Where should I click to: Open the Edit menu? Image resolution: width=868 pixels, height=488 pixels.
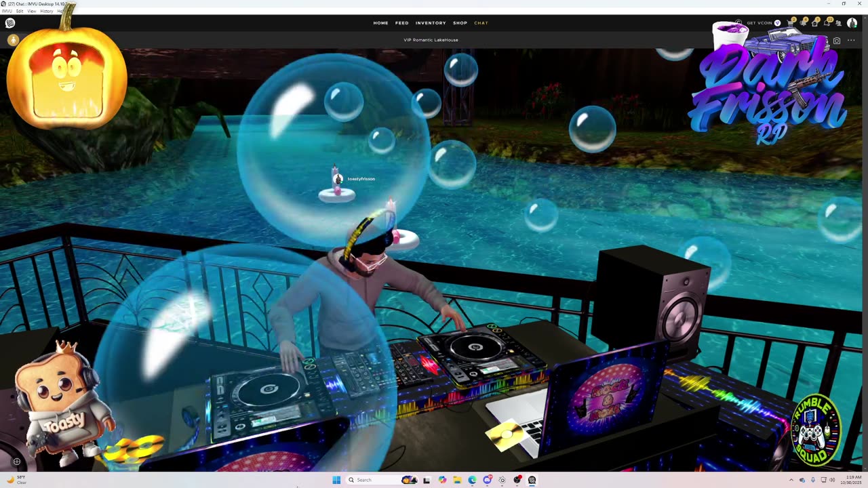20,11
